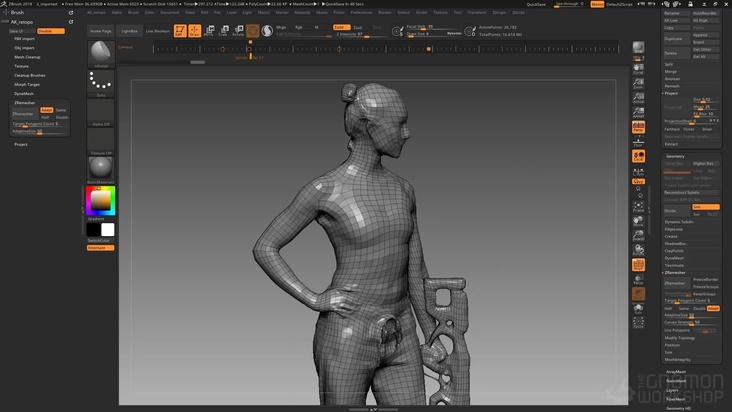Click the Actual size icon
Screen dimensions: 732x412
pos(638,98)
